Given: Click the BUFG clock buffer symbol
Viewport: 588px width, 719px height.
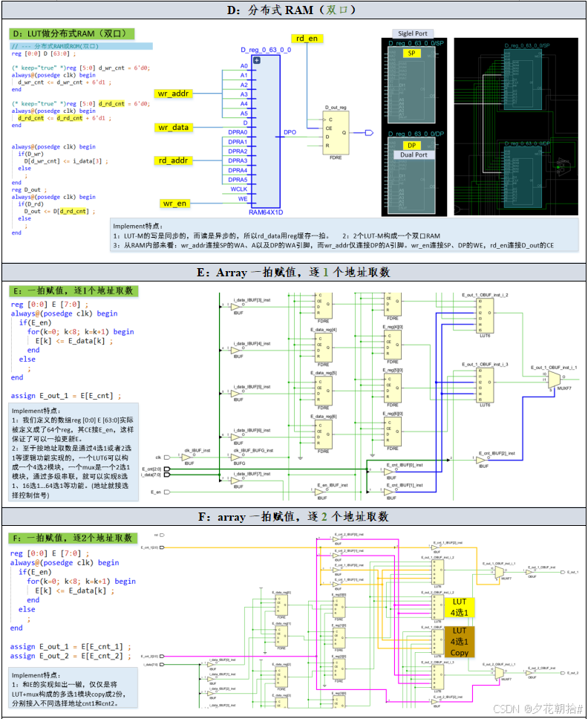Looking at the screenshot, I should tap(237, 457).
